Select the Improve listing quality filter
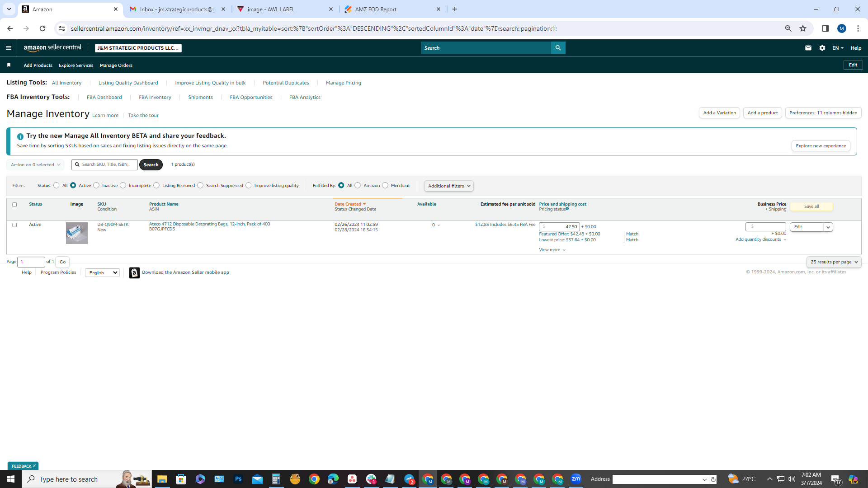 (x=249, y=185)
